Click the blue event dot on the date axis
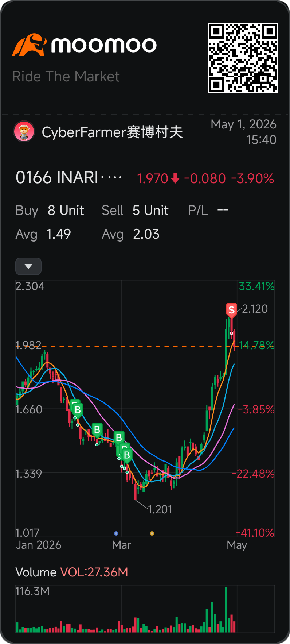Screen dimensions: 290x644 pos(116,533)
